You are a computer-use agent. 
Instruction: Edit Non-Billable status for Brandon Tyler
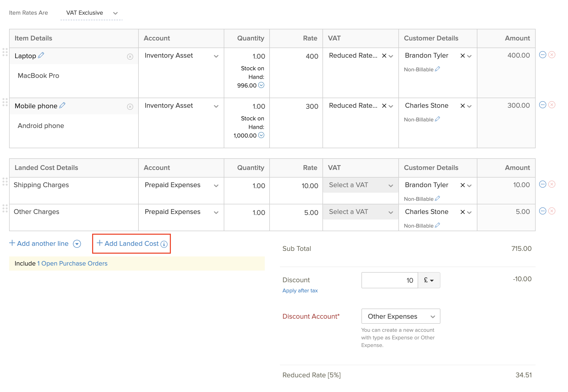[438, 69]
